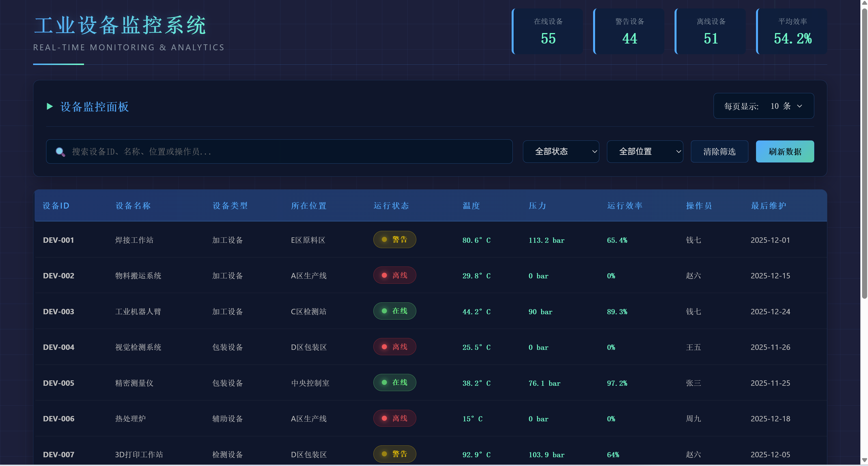Open the 全部位置 location filter dropdown

click(645, 151)
